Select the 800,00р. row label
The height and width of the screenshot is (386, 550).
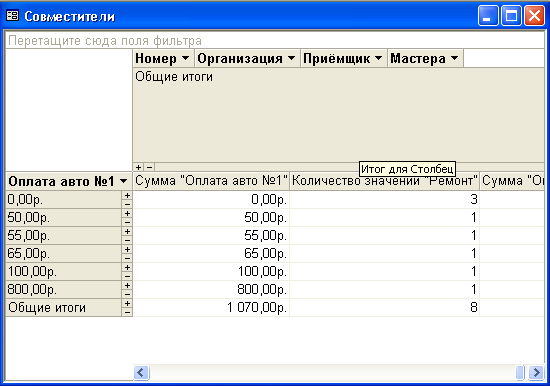64,290
